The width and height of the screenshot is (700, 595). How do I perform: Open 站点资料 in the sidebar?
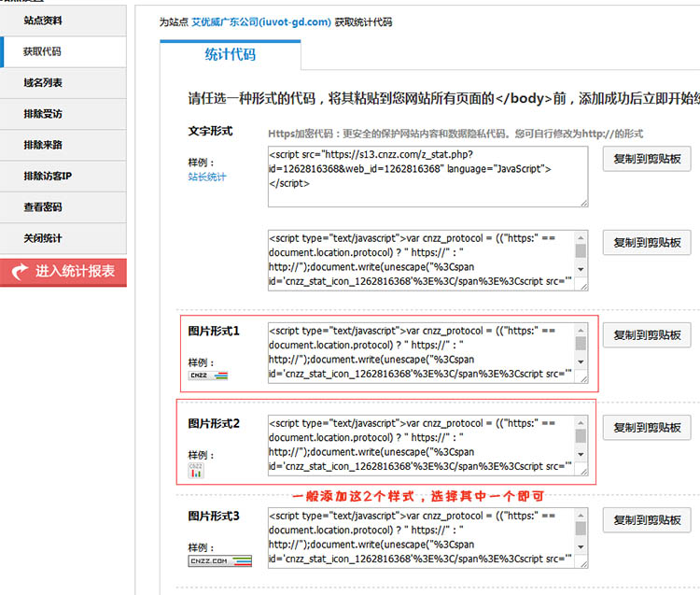click(x=63, y=21)
